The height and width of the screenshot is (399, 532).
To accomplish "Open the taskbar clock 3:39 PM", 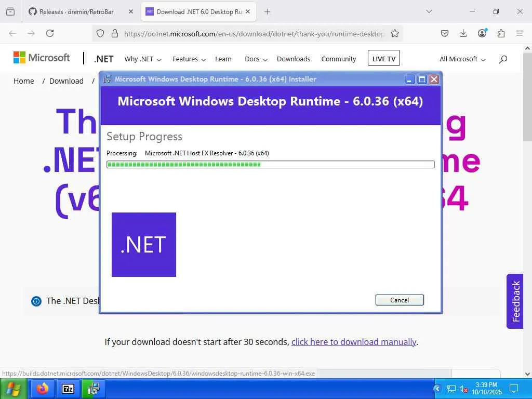I will [x=486, y=389].
